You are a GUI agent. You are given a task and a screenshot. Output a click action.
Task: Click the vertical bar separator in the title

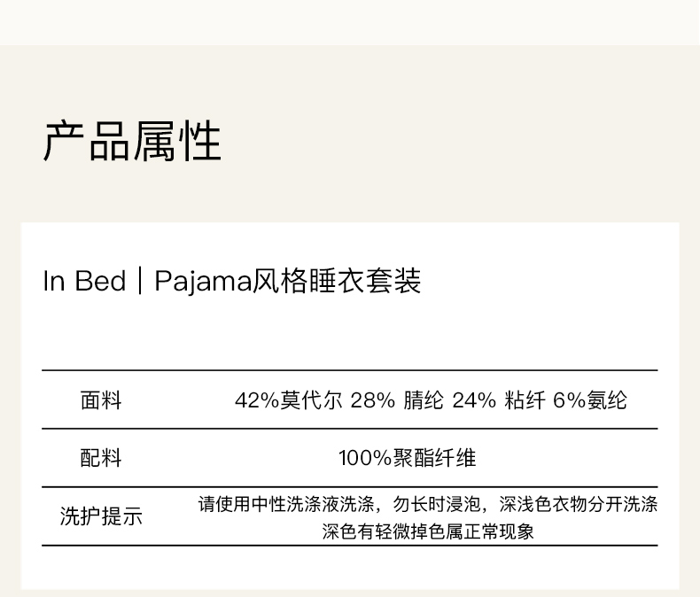click(140, 282)
